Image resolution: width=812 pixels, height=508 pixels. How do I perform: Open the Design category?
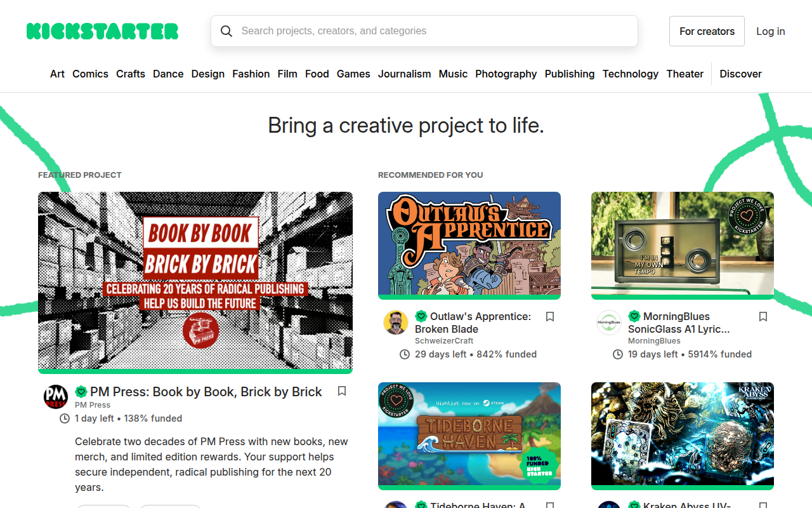pos(208,74)
